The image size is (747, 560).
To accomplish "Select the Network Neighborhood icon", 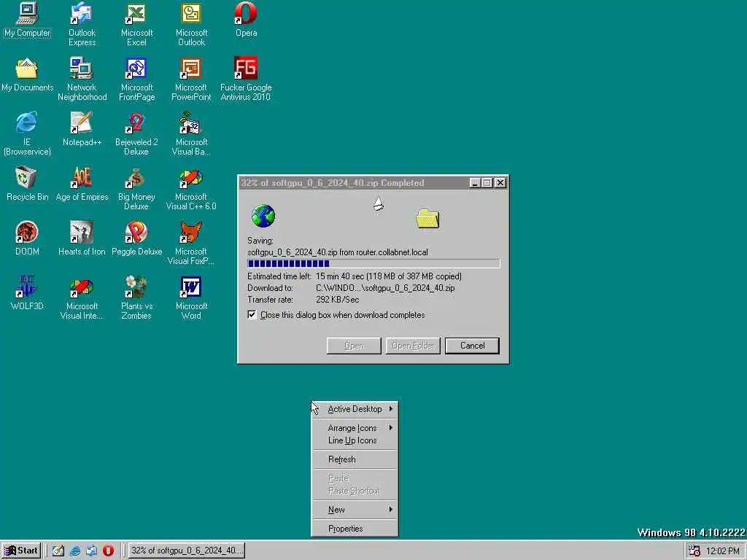I will click(82, 79).
